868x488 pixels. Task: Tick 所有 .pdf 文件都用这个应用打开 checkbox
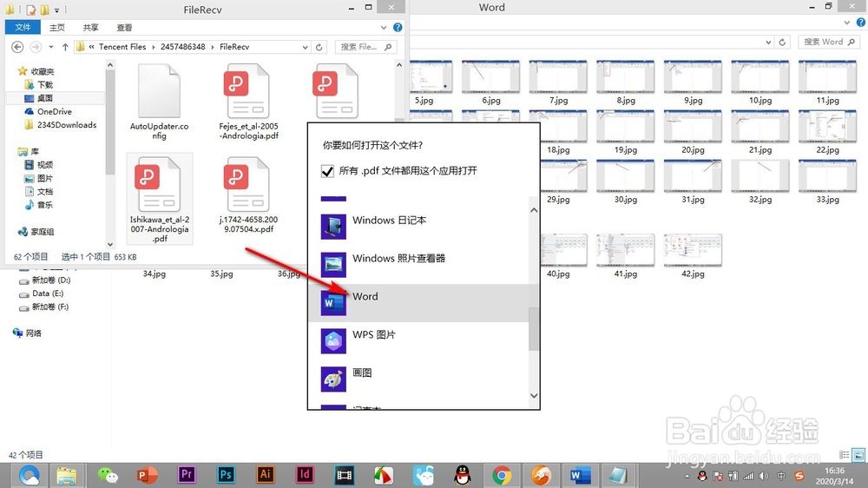pyautogui.click(x=327, y=171)
